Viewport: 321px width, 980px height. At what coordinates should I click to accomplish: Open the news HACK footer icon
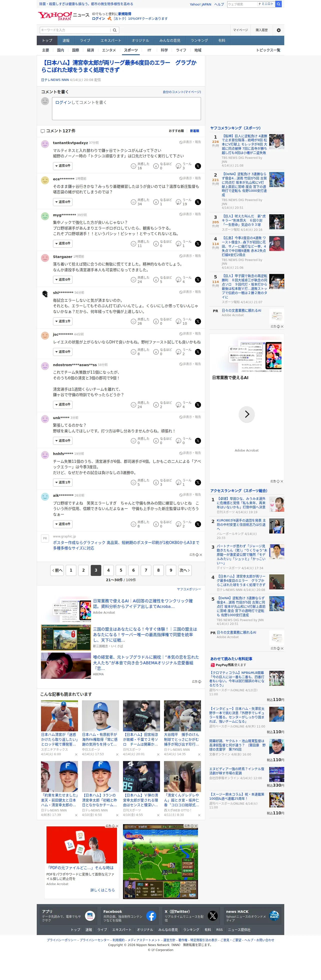click(x=274, y=916)
